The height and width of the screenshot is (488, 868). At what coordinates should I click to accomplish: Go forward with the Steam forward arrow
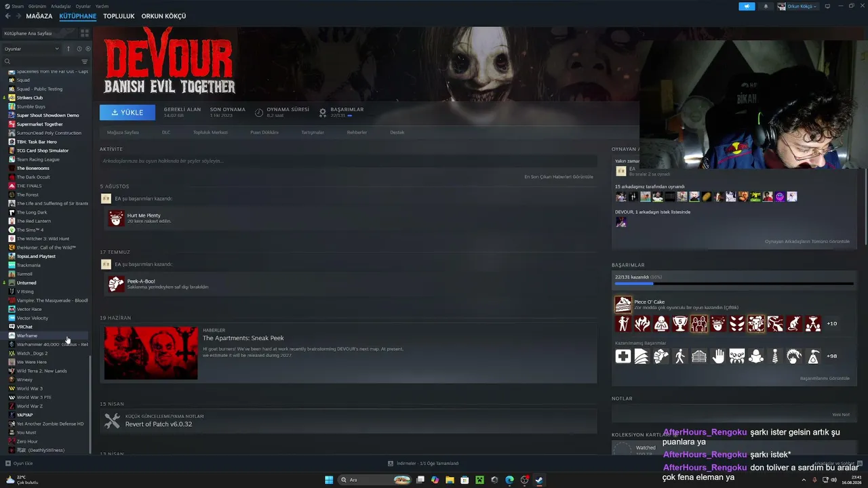[x=18, y=16]
